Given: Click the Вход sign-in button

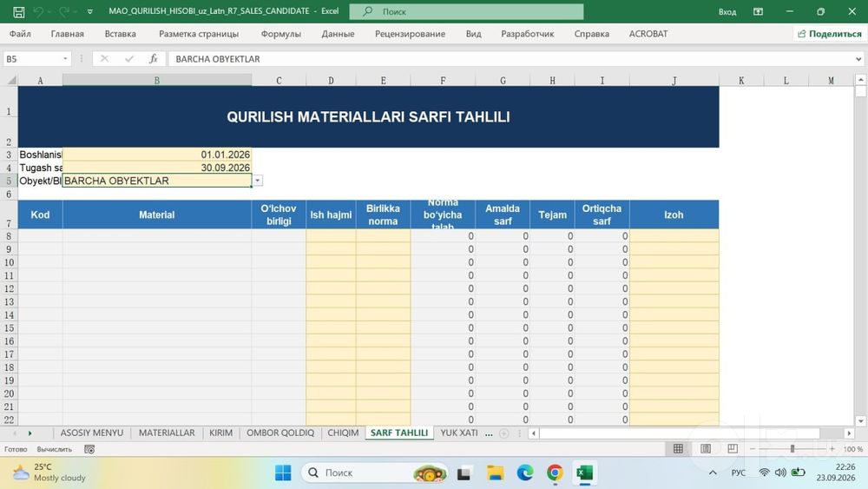Looking at the screenshot, I should 727,11.
